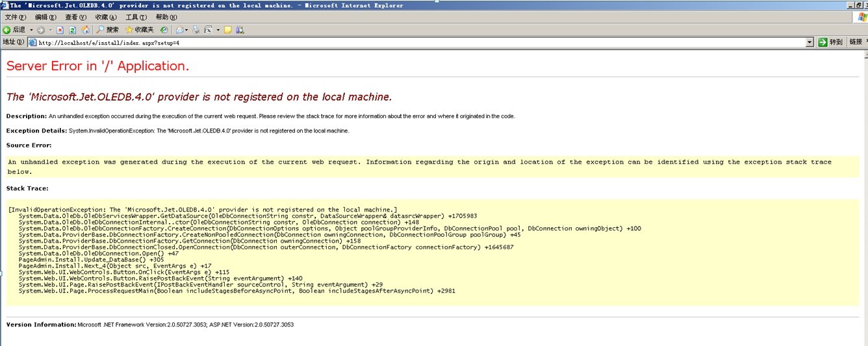The width and height of the screenshot is (868, 346).
Task: Click the Mail envelope icon
Action: (179, 30)
